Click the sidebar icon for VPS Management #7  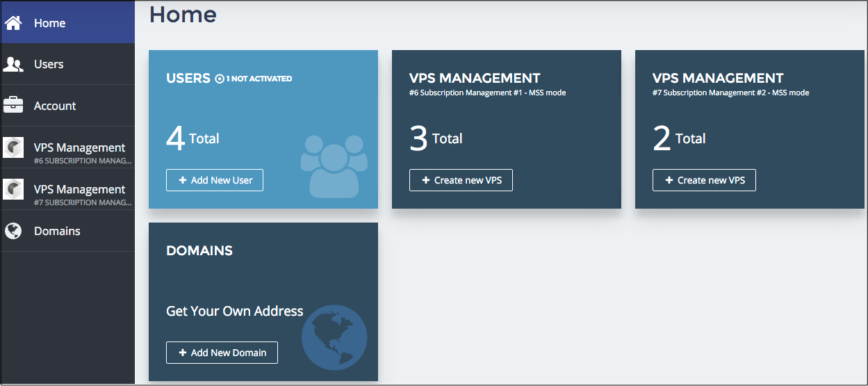pos(13,189)
